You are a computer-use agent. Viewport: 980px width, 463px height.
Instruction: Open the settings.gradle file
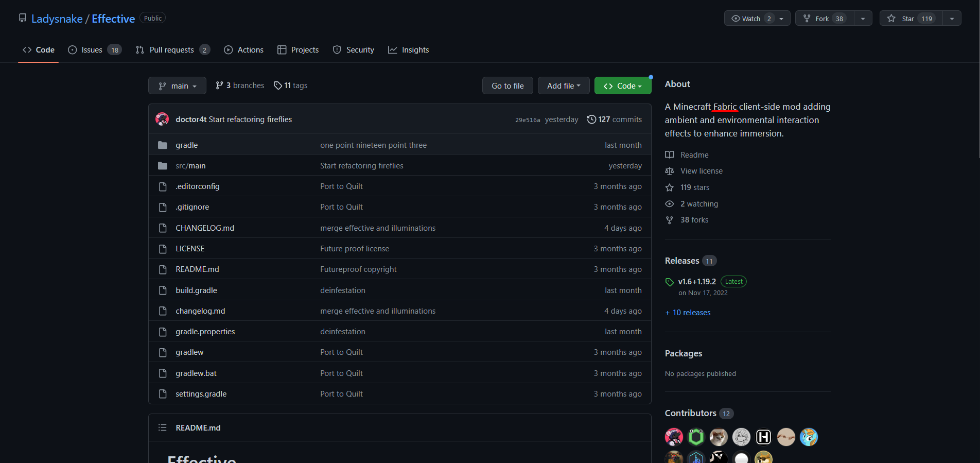[201, 393]
